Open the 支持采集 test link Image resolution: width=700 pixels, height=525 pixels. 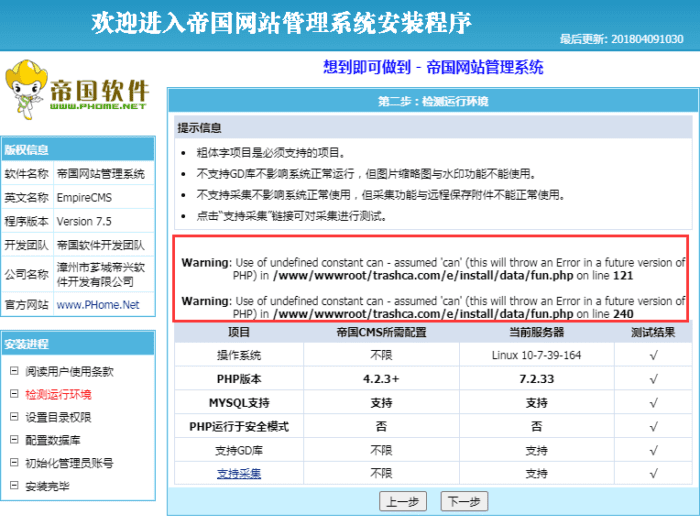(239, 473)
